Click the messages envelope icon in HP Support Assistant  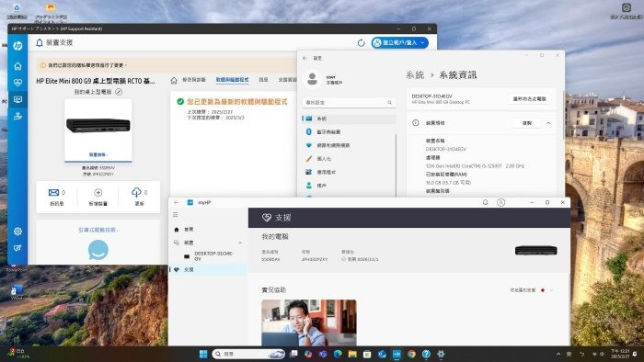[53, 192]
